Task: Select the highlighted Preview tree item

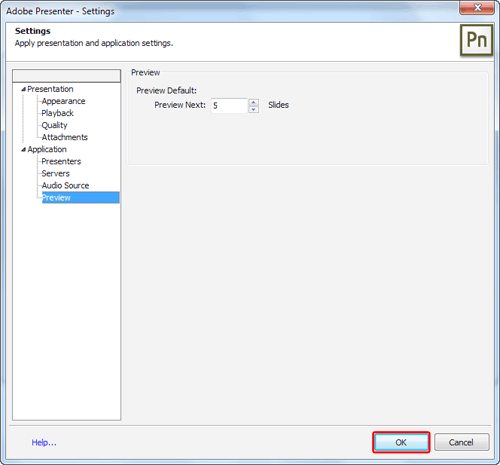Action: (x=80, y=197)
